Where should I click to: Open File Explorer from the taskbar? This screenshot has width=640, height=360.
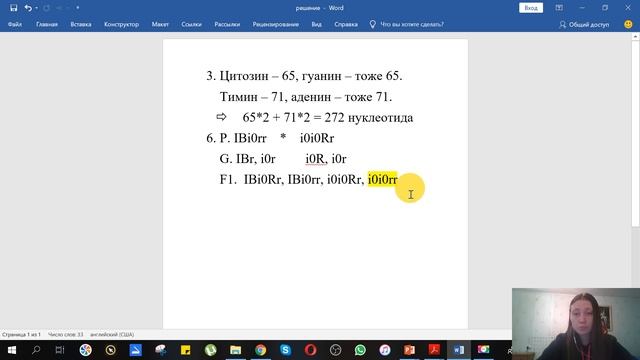tap(236, 350)
